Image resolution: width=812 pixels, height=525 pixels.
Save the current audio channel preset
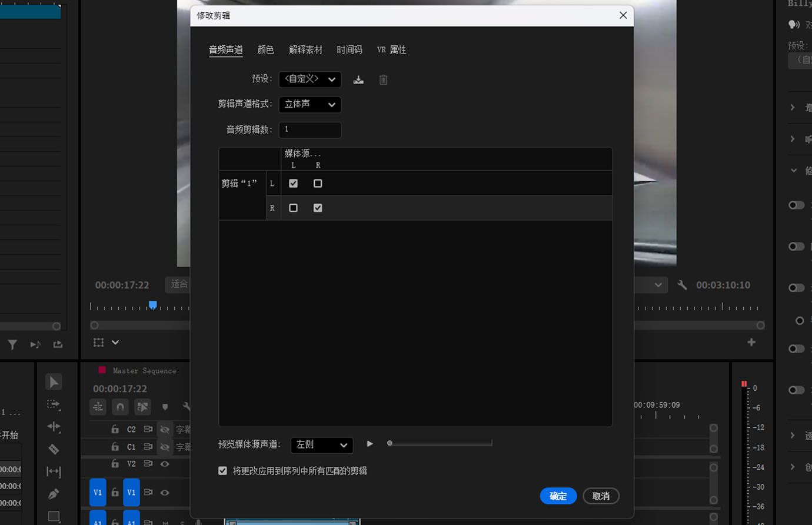point(358,79)
